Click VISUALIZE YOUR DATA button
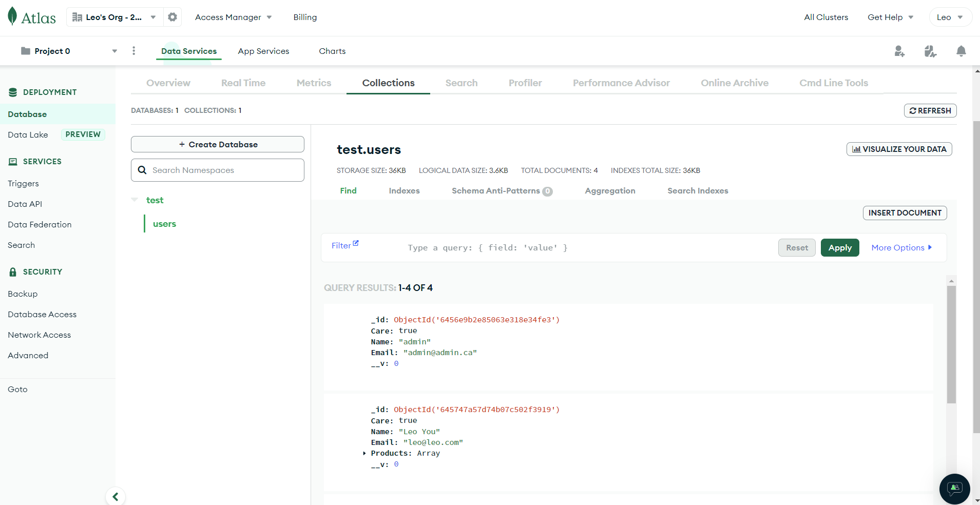This screenshot has width=980, height=505. click(x=899, y=149)
